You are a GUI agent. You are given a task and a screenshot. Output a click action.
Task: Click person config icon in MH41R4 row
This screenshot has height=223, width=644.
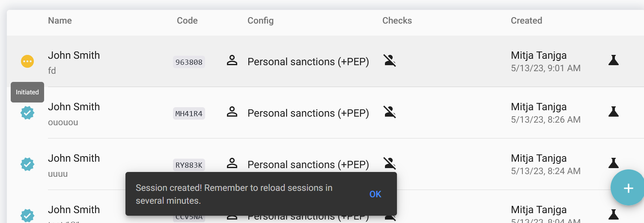point(232,112)
